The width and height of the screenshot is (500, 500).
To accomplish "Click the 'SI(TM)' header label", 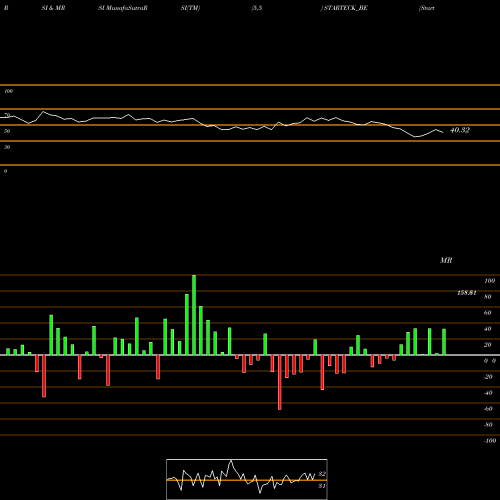I will pyautogui.click(x=190, y=8).
